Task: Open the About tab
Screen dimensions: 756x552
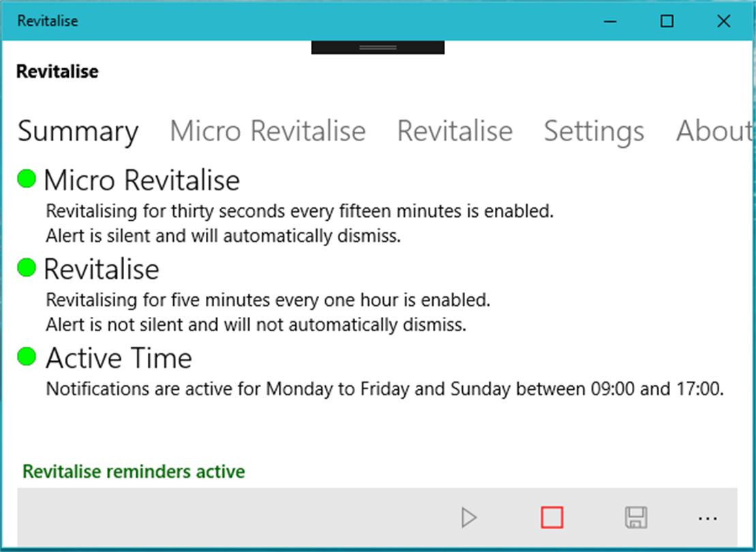Action: tap(714, 131)
